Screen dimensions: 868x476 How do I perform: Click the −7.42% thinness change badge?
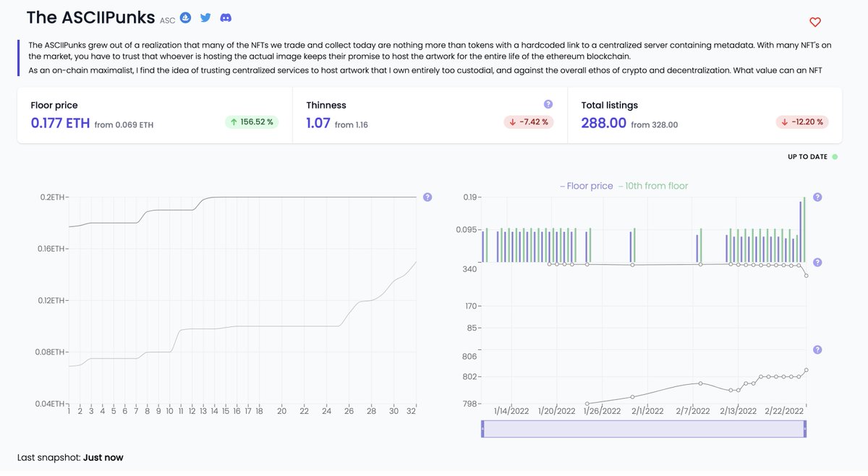(528, 122)
